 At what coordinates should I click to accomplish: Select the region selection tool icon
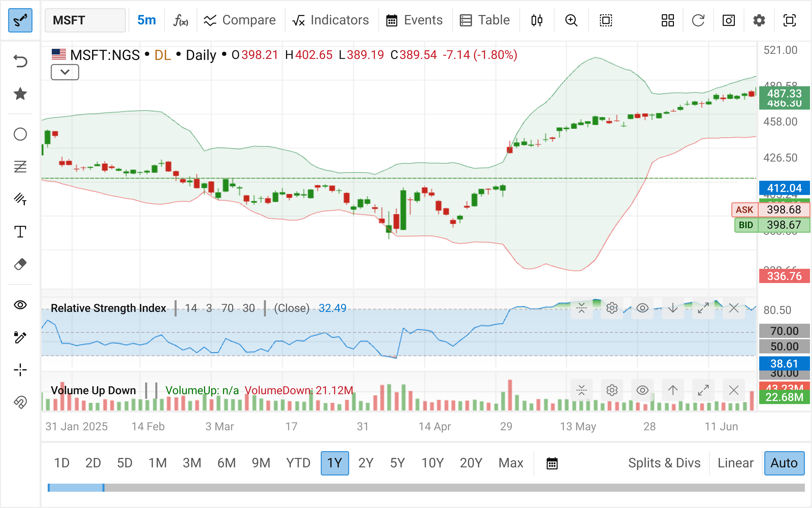pyautogui.click(x=606, y=20)
